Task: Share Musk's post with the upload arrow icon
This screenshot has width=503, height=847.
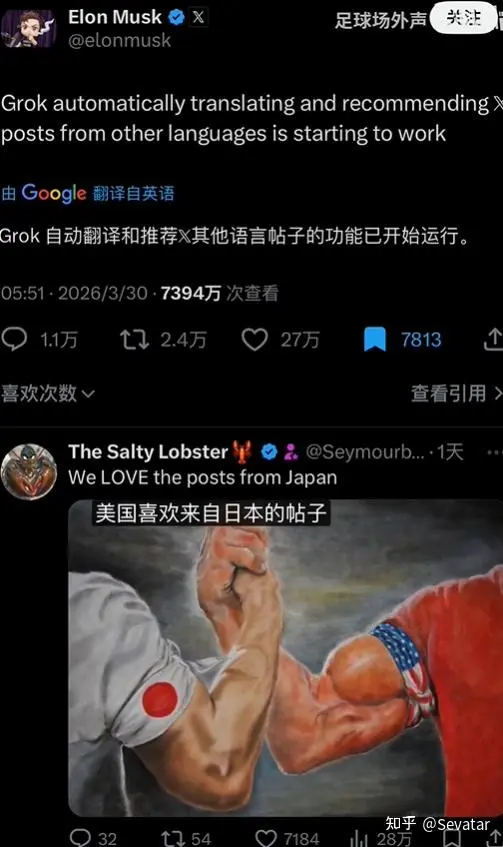Action: 493,340
